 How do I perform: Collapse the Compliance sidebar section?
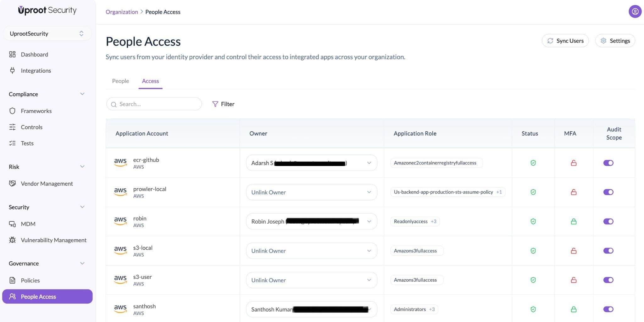[x=82, y=94]
